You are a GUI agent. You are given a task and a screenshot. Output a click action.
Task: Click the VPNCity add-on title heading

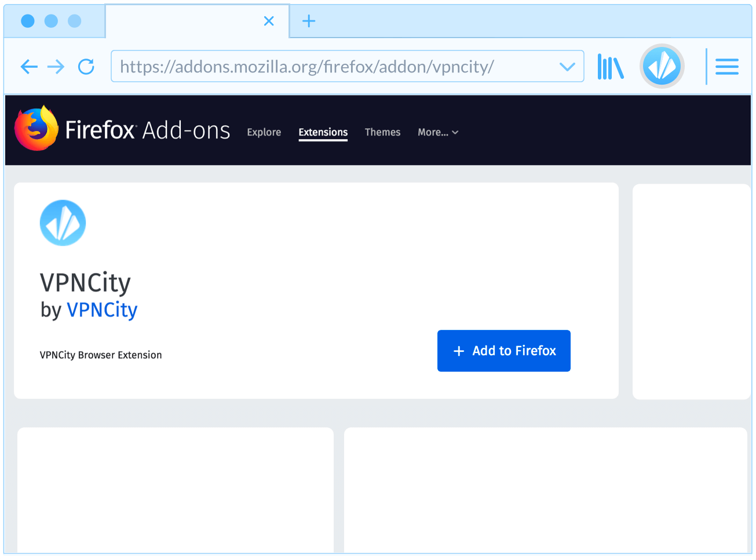[85, 283]
